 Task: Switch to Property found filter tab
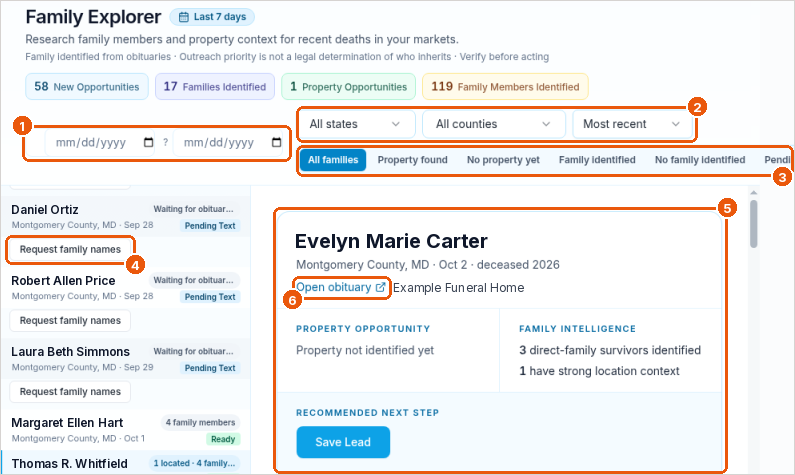pos(412,160)
